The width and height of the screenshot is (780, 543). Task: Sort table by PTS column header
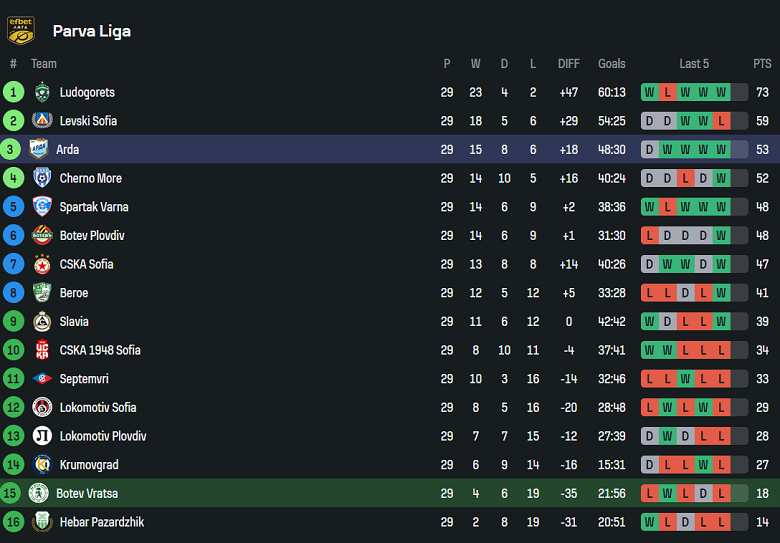(x=762, y=64)
